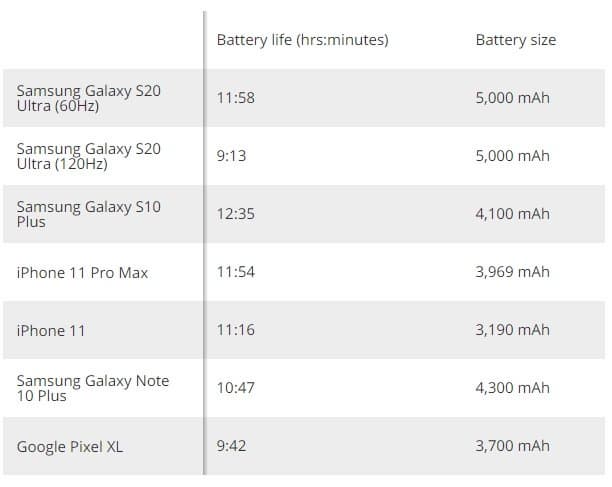This screenshot has width=612, height=487.
Task: Click the 11:58 battery life value
Action: (236, 98)
